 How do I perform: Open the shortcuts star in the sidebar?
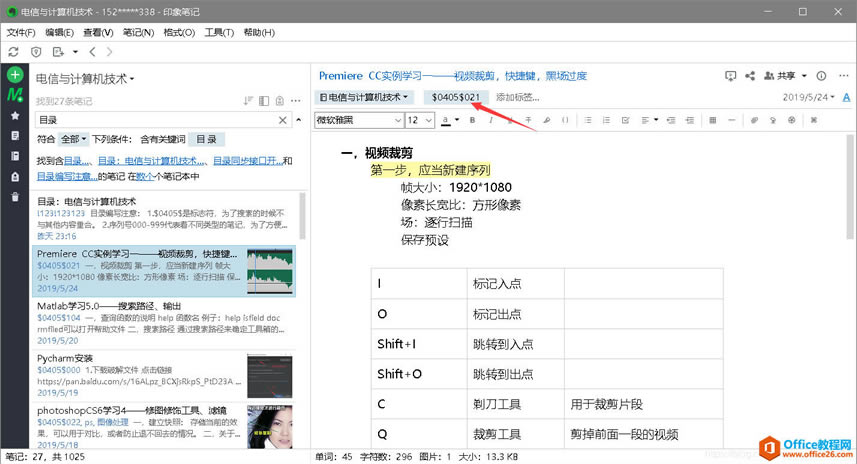15,115
